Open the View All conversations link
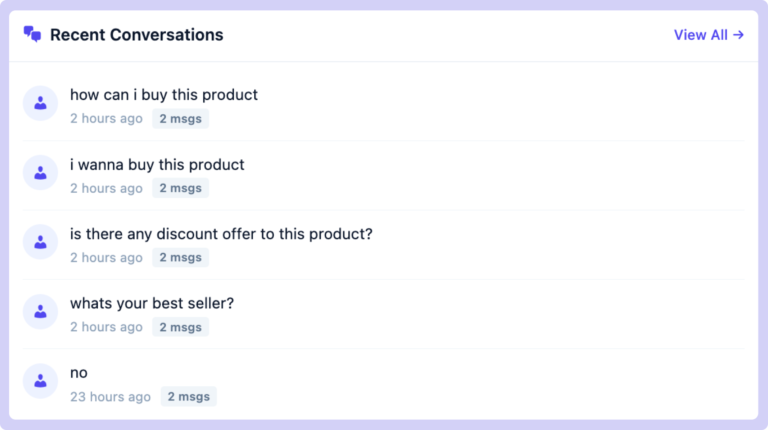 (x=708, y=35)
